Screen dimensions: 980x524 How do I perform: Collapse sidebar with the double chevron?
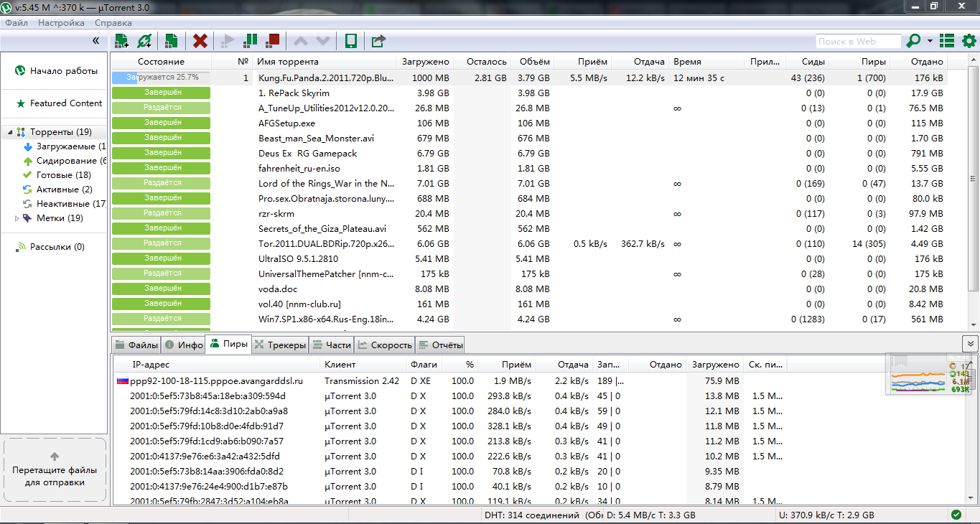pyautogui.click(x=95, y=41)
